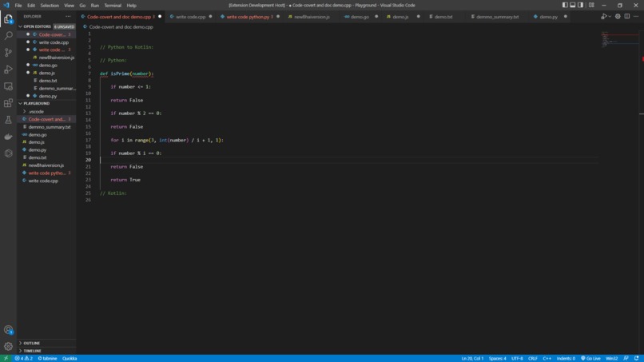Toggle the bottom panel
The image size is (644, 362).
573,6
